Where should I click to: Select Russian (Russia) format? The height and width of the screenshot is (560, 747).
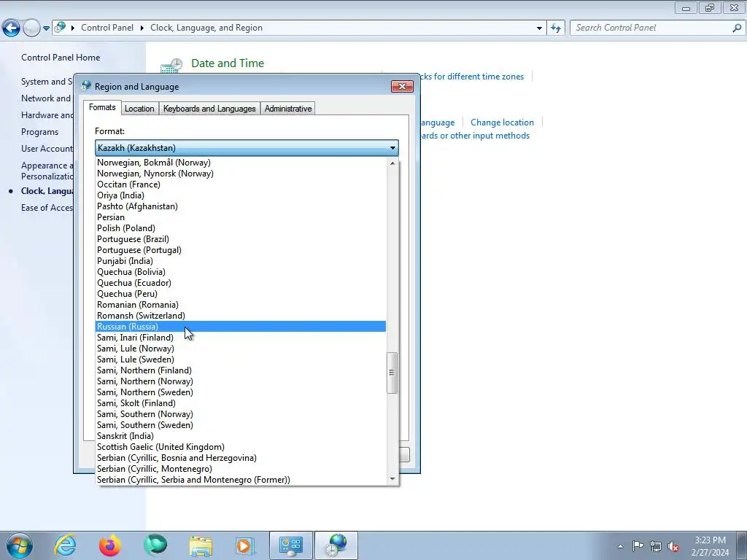[x=241, y=327]
